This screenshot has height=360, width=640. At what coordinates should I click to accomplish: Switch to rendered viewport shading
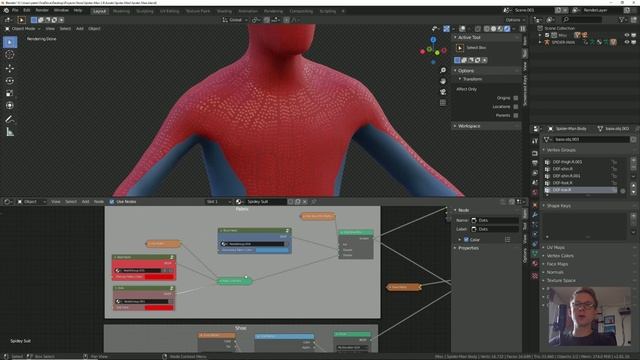pos(507,29)
